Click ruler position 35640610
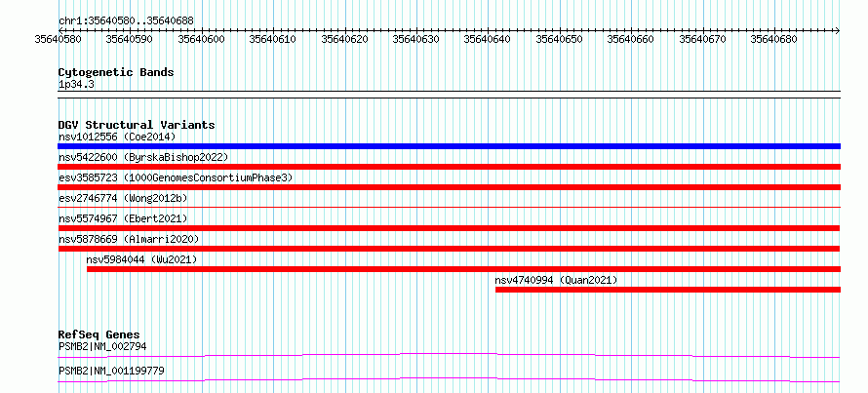 [x=273, y=39]
